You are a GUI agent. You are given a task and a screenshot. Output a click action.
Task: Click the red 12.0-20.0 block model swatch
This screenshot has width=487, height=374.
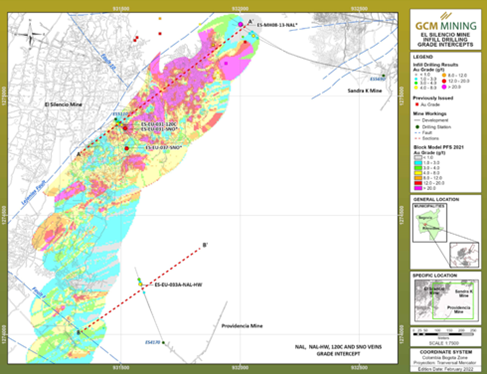coord(418,183)
